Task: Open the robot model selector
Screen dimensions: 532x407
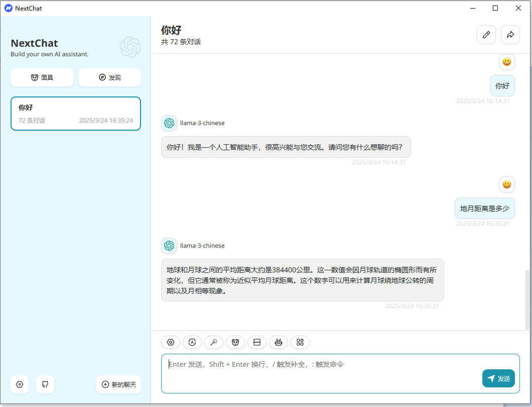Action: (279, 342)
